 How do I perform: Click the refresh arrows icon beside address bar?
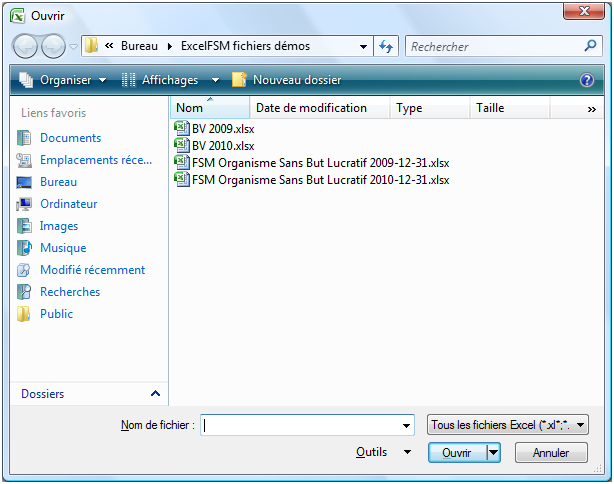(x=387, y=46)
